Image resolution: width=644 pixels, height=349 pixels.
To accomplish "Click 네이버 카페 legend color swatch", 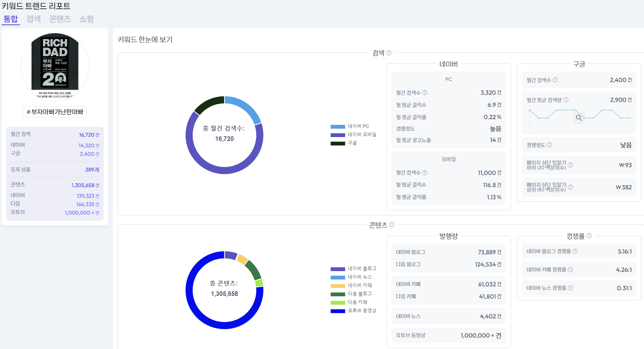I will click(x=338, y=286).
